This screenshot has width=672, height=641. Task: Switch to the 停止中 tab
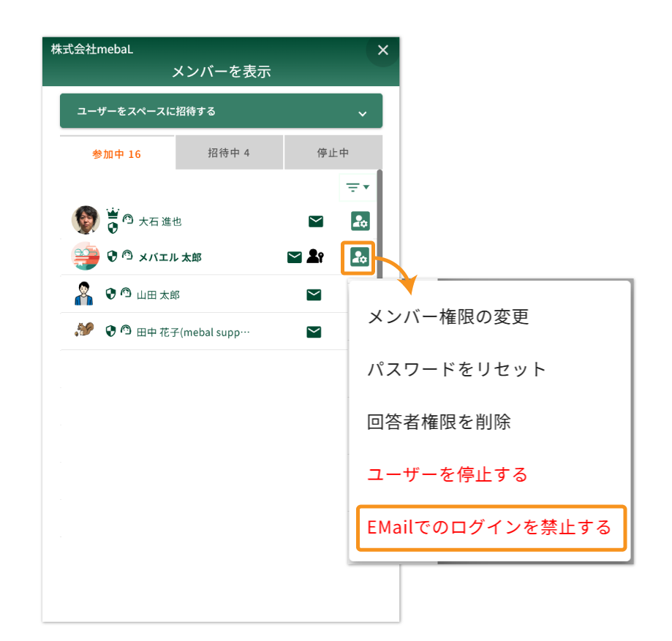pyautogui.click(x=333, y=153)
